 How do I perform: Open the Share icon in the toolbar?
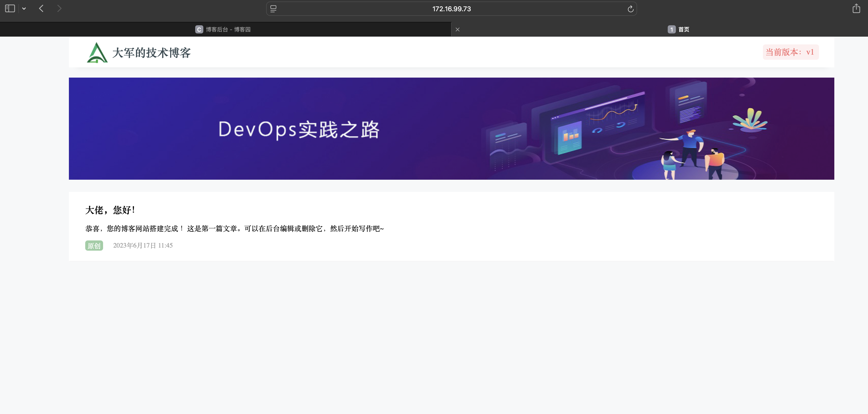click(x=856, y=8)
